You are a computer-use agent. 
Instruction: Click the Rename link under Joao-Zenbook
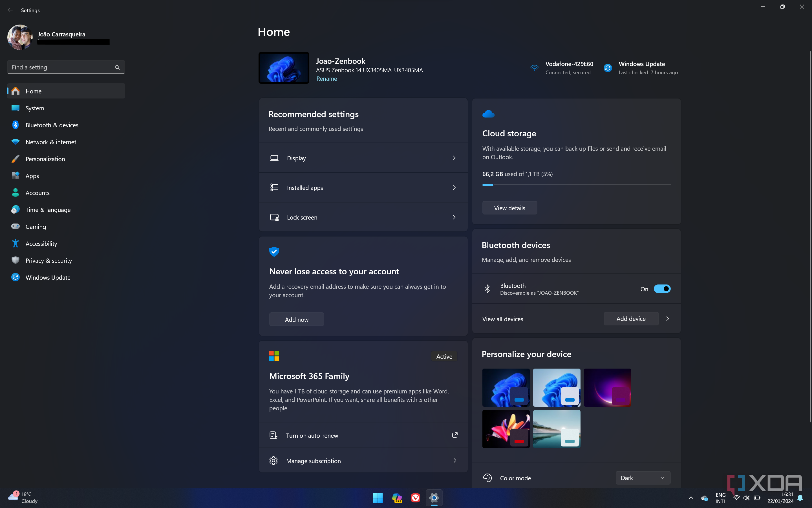point(327,79)
